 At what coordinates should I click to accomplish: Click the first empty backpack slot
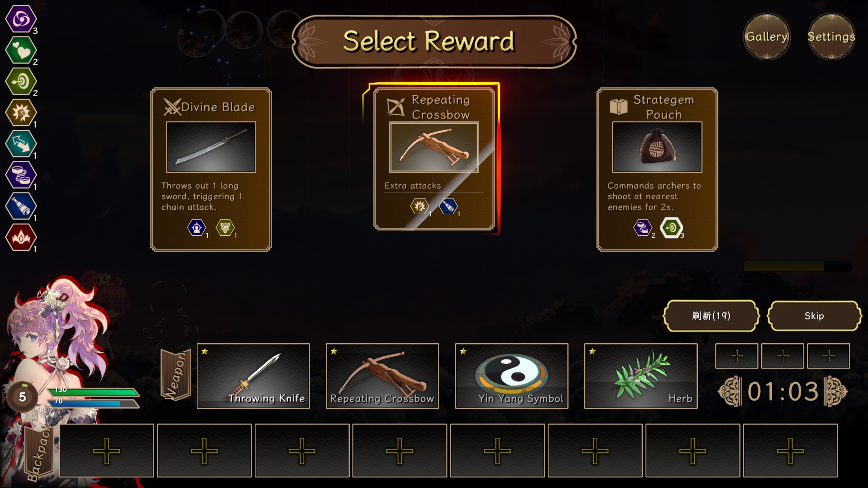107,450
